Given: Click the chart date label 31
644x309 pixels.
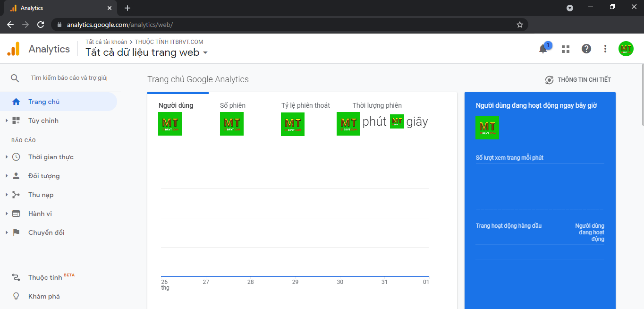Looking at the screenshot, I should click(384, 282).
